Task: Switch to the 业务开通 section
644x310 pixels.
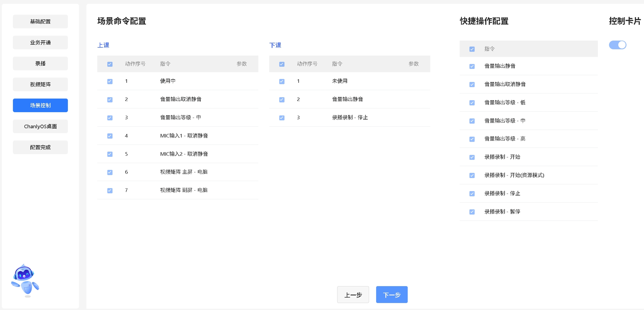Action: pos(40,42)
